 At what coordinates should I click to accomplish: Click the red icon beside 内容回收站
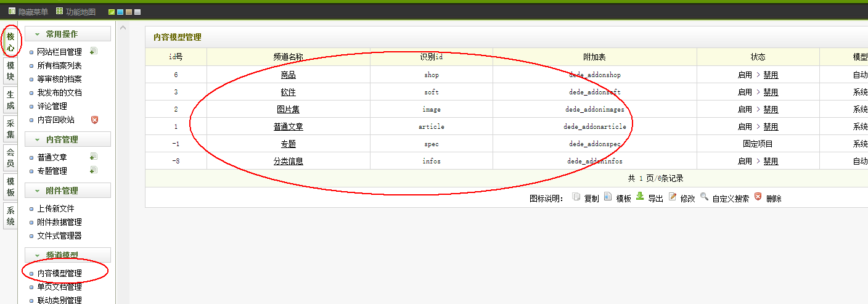coord(94,120)
